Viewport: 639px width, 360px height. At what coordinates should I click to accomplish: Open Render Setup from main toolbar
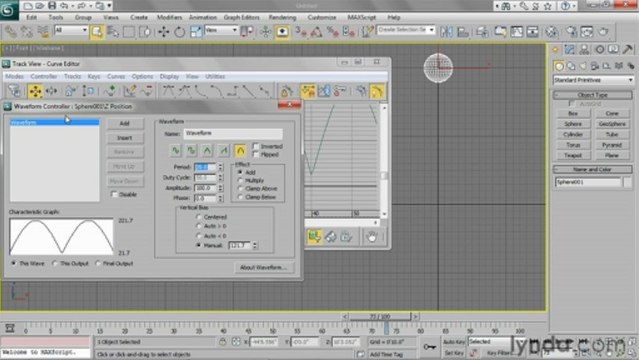coord(571,31)
